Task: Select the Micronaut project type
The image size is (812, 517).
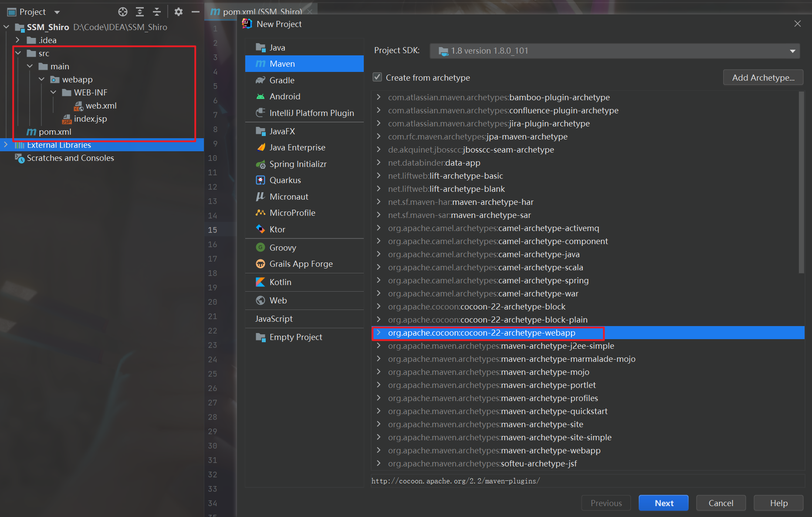Action: pos(304,197)
